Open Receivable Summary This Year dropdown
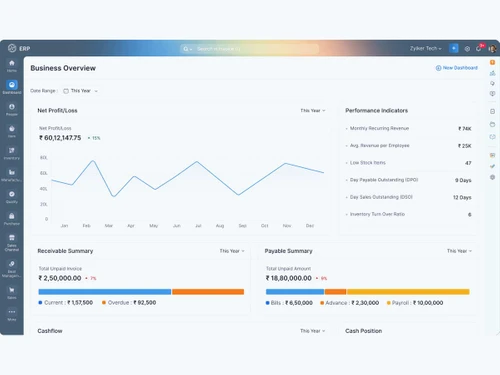 232,251
